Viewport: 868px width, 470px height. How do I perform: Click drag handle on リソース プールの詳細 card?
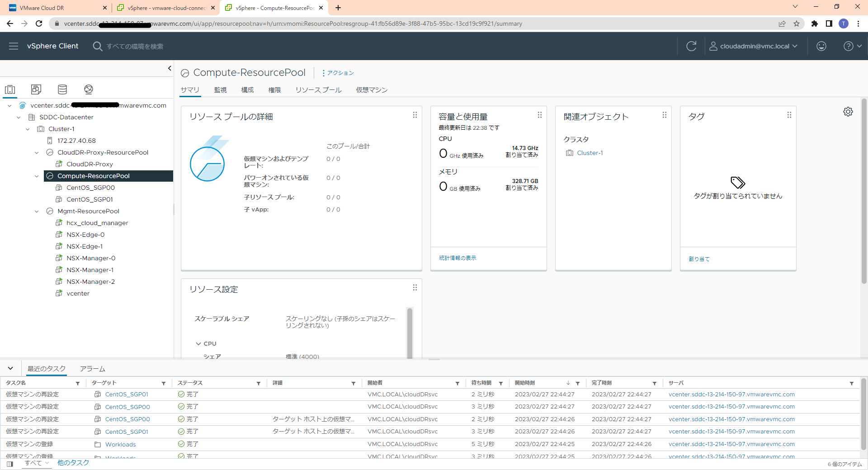tap(415, 115)
